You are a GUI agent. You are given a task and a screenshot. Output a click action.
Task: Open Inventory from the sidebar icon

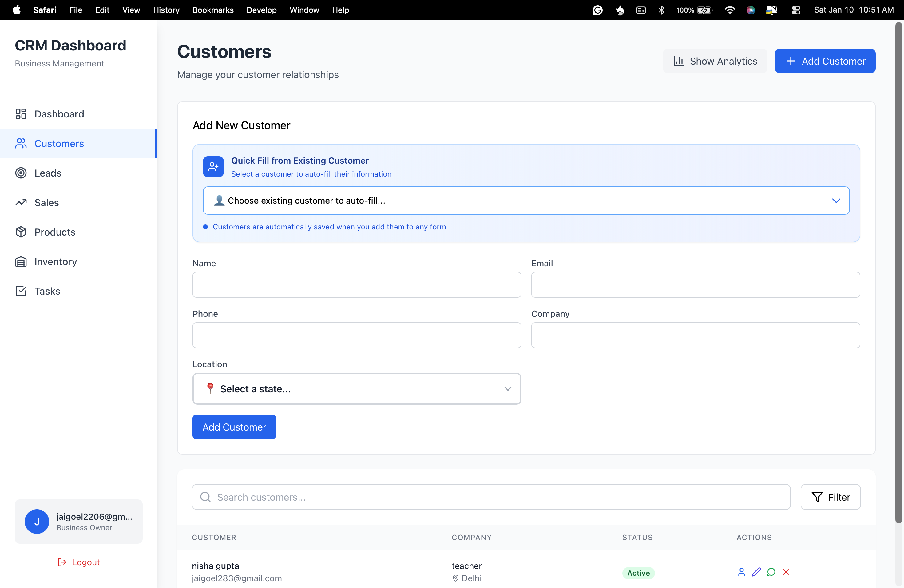tap(21, 261)
